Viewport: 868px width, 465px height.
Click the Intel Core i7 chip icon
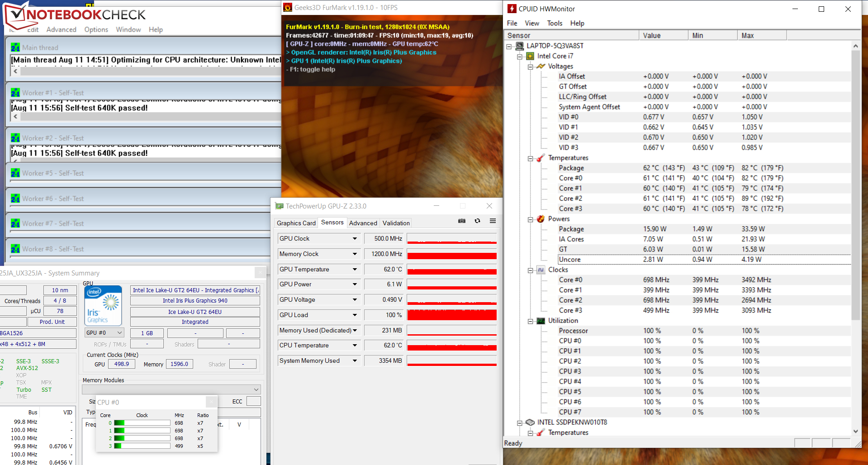[x=530, y=56]
